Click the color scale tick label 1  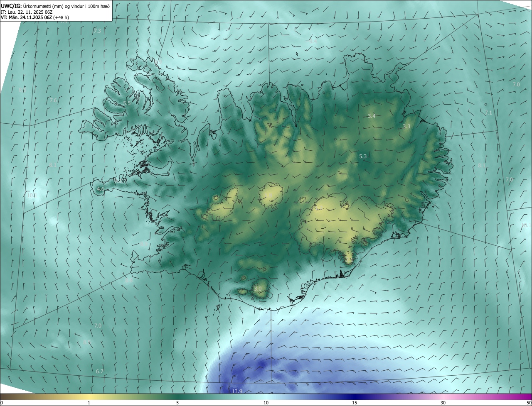point(89,403)
